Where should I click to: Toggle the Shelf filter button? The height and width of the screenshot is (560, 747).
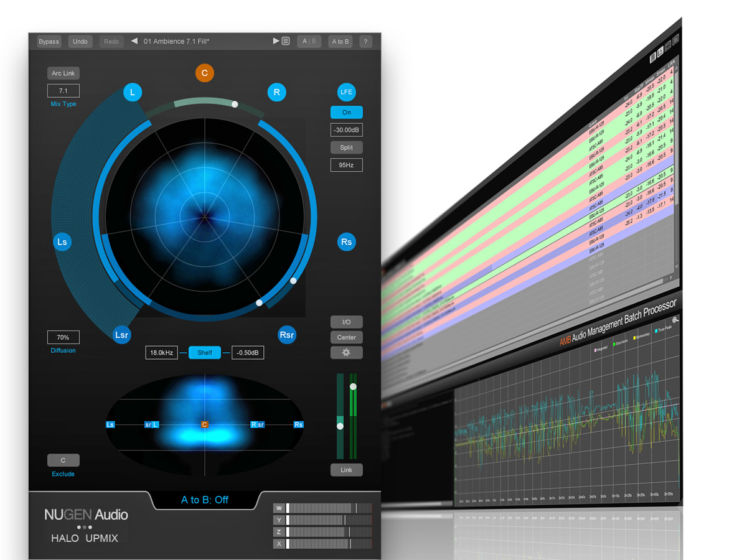(205, 353)
